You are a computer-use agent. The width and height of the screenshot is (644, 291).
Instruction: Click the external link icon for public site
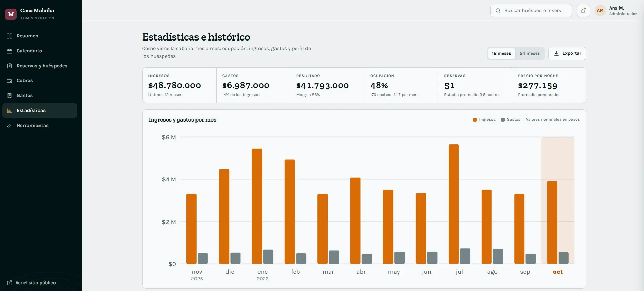10,283
